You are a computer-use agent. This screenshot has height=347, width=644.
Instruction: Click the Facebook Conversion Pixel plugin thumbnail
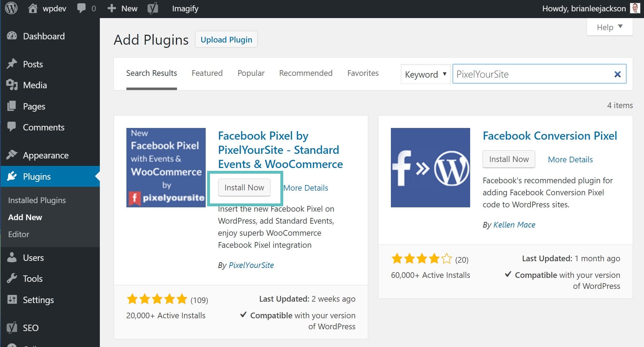pos(430,168)
